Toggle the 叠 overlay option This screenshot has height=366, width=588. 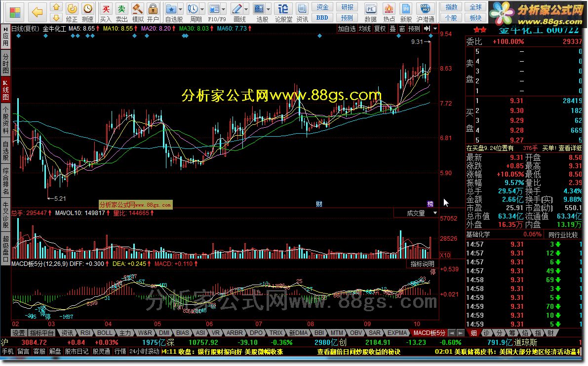point(392,29)
